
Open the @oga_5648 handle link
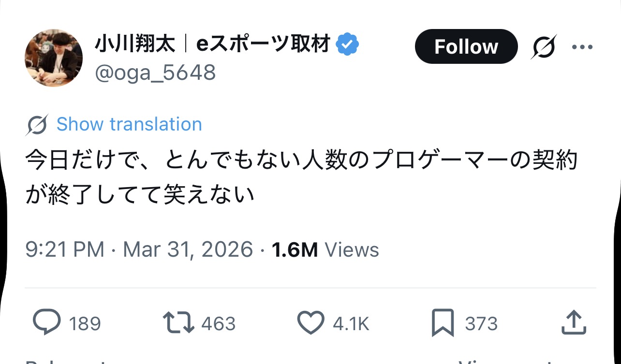tap(155, 73)
